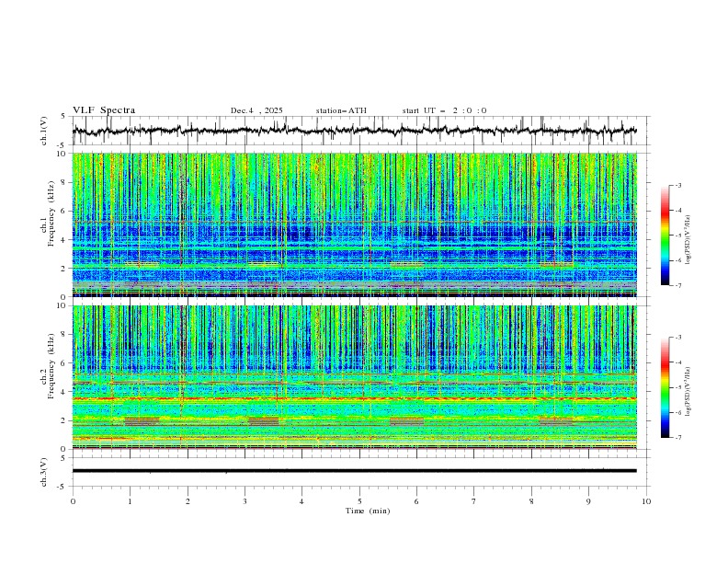
Task: Click the "2" tick on ch.2 frequency axis
Action: click(63, 420)
